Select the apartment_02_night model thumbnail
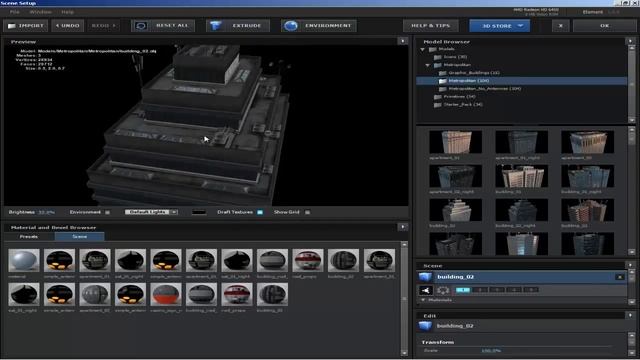 pyautogui.click(x=456, y=176)
